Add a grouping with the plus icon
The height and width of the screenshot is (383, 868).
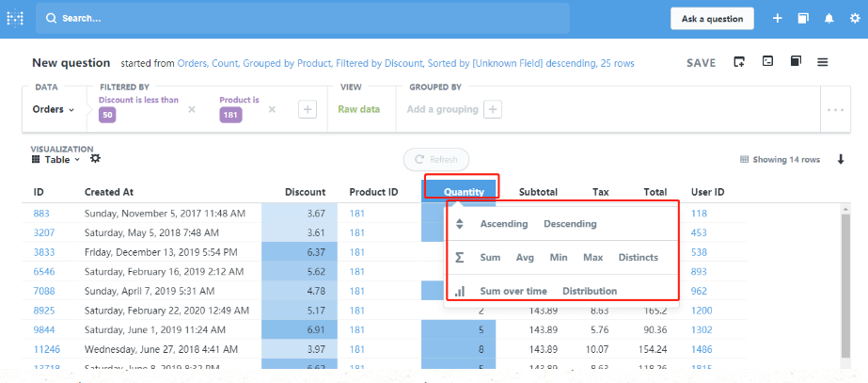point(493,109)
